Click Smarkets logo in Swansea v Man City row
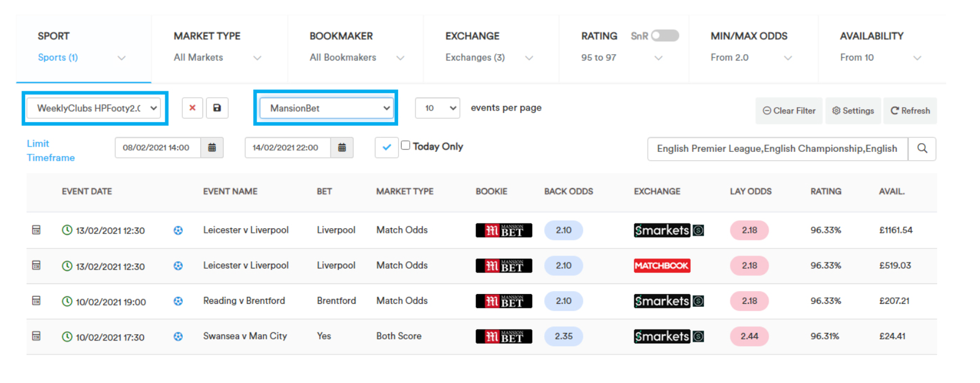980x383 pixels. click(x=669, y=336)
